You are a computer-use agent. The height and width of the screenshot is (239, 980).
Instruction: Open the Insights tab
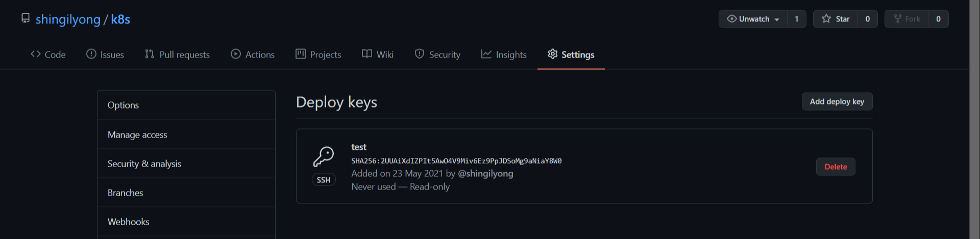pos(504,55)
